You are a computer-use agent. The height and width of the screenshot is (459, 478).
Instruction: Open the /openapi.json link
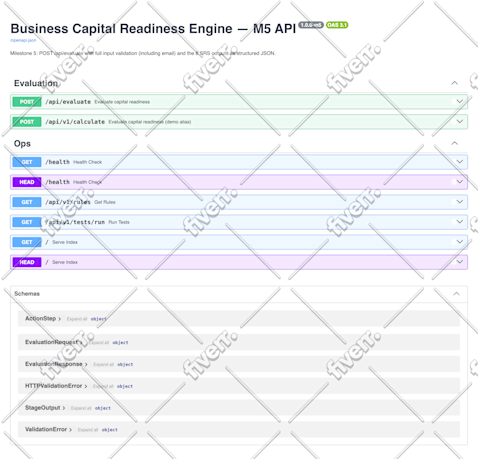click(23, 40)
